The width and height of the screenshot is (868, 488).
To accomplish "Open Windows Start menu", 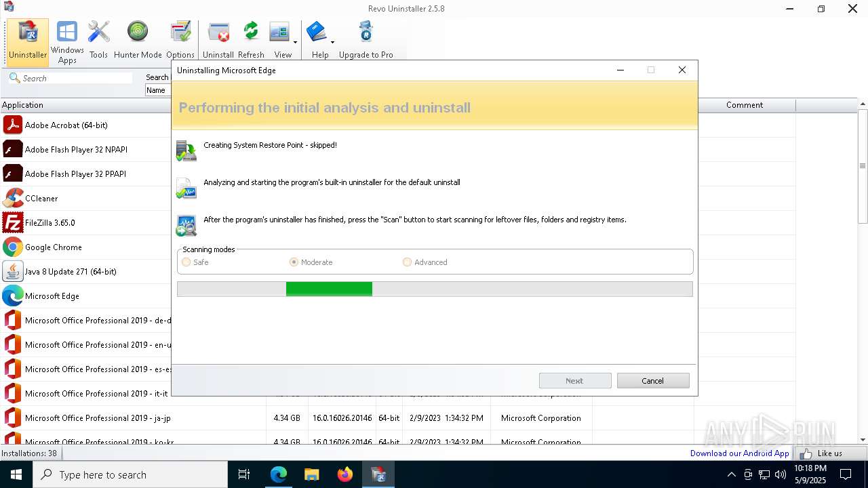I will coord(16,474).
